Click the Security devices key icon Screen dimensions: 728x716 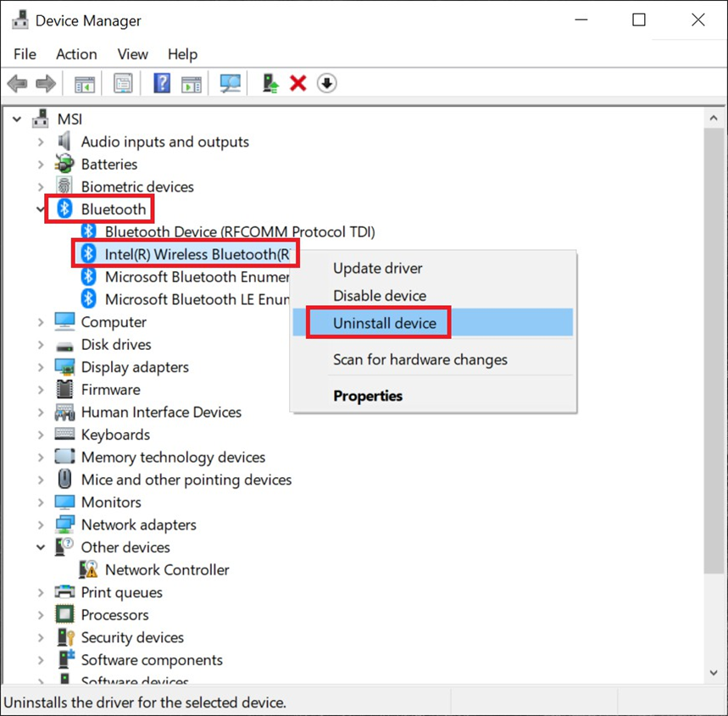point(65,636)
